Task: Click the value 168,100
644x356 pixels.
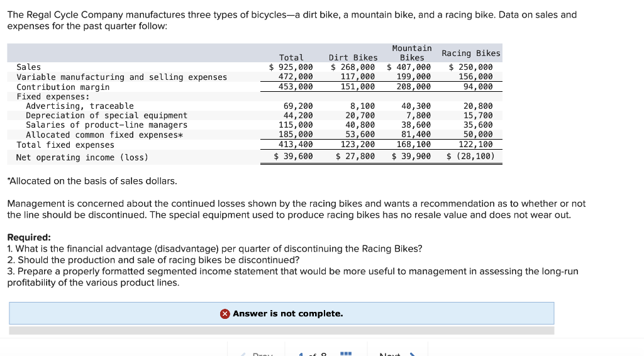Action: coord(414,145)
